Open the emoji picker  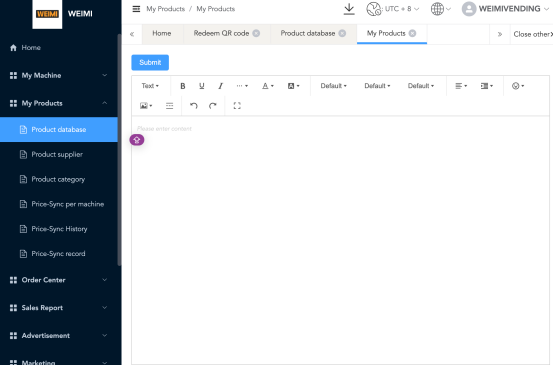pyautogui.click(x=518, y=86)
